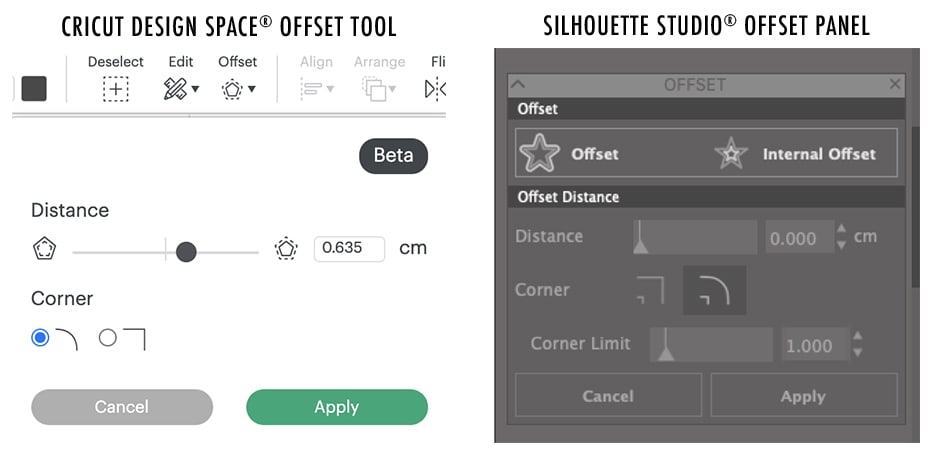Click the Cricut distance slider handle

click(185, 252)
